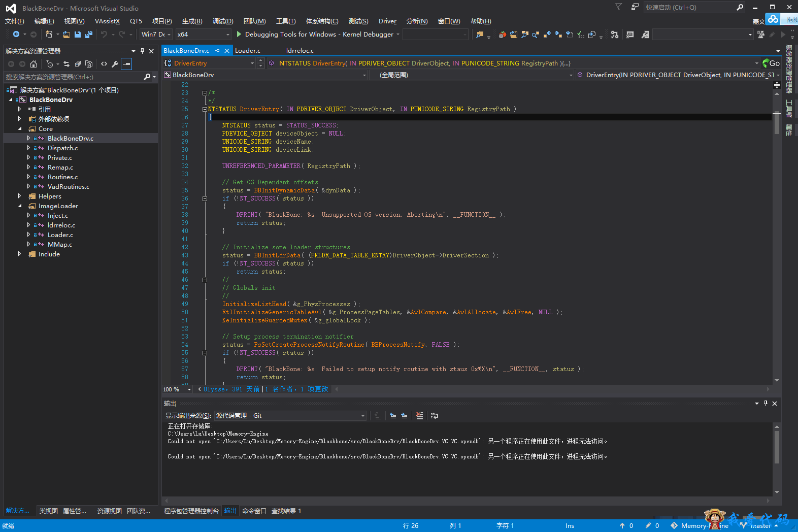Click the Navigate Backward arrow in toolbar

click(16, 35)
